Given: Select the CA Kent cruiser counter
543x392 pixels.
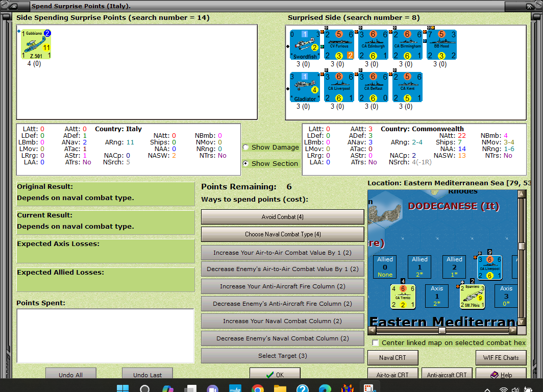Looking at the screenshot, I should (408, 87).
